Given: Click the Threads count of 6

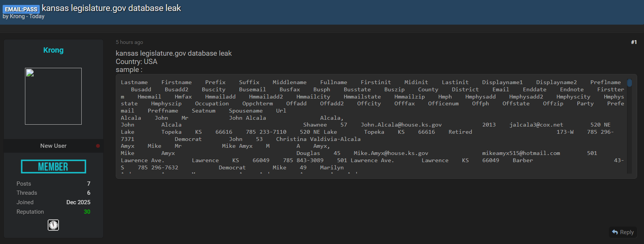Looking at the screenshot, I should point(88,193).
